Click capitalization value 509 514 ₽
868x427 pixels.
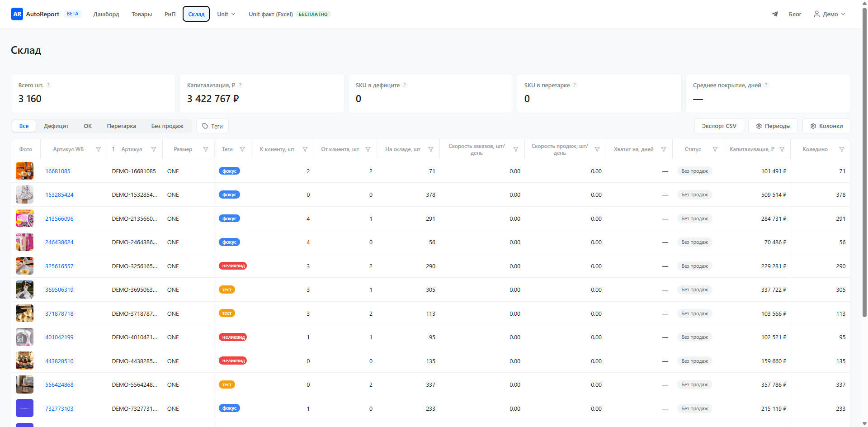coord(774,195)
